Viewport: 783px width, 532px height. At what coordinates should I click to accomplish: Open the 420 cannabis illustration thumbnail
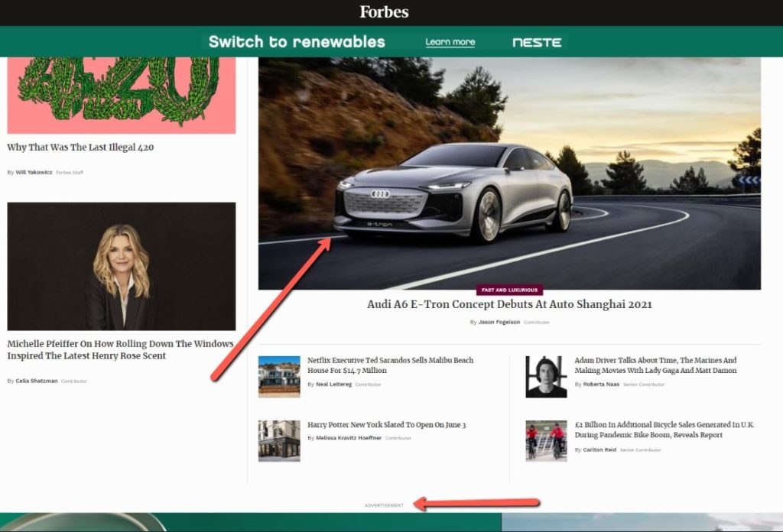122,96
